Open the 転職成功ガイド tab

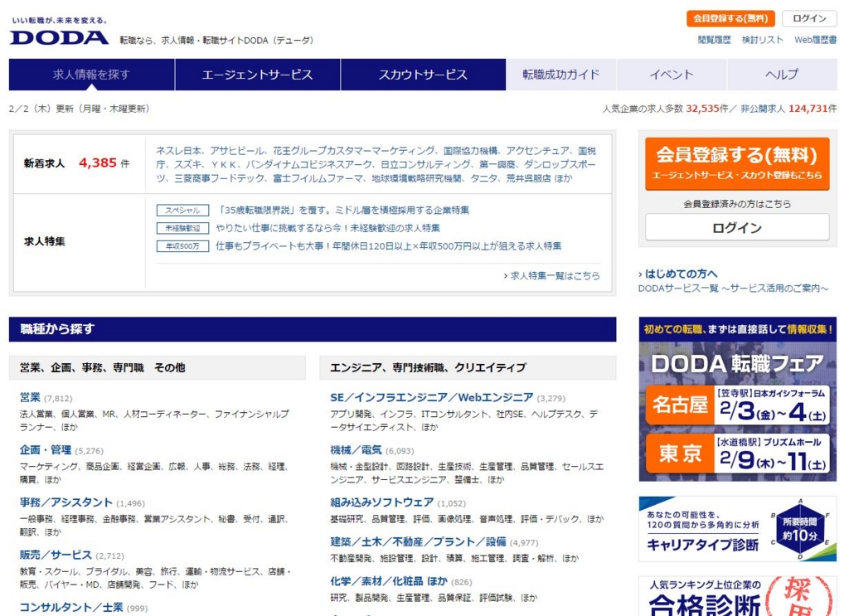(561, 75)
